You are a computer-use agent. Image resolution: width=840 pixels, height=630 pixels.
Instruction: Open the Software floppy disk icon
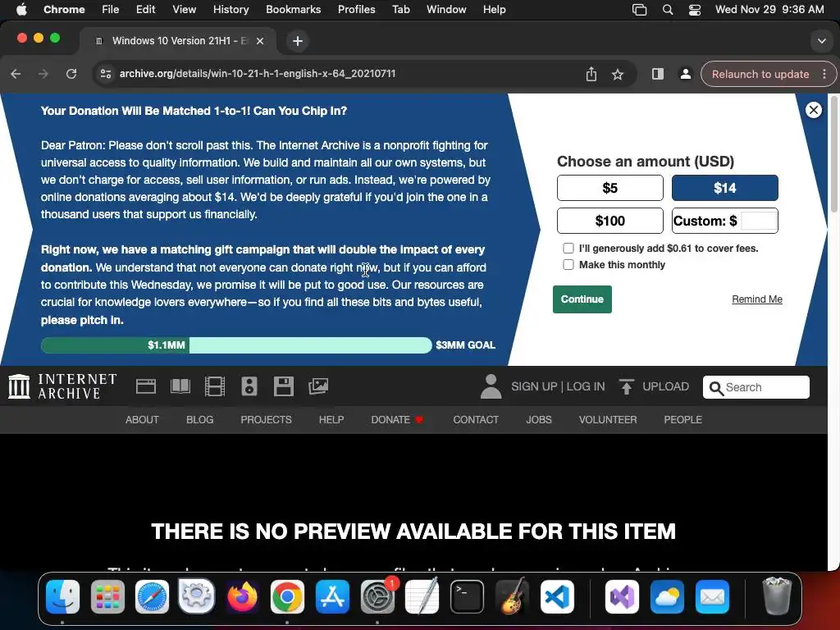click(x=283, y=386)
